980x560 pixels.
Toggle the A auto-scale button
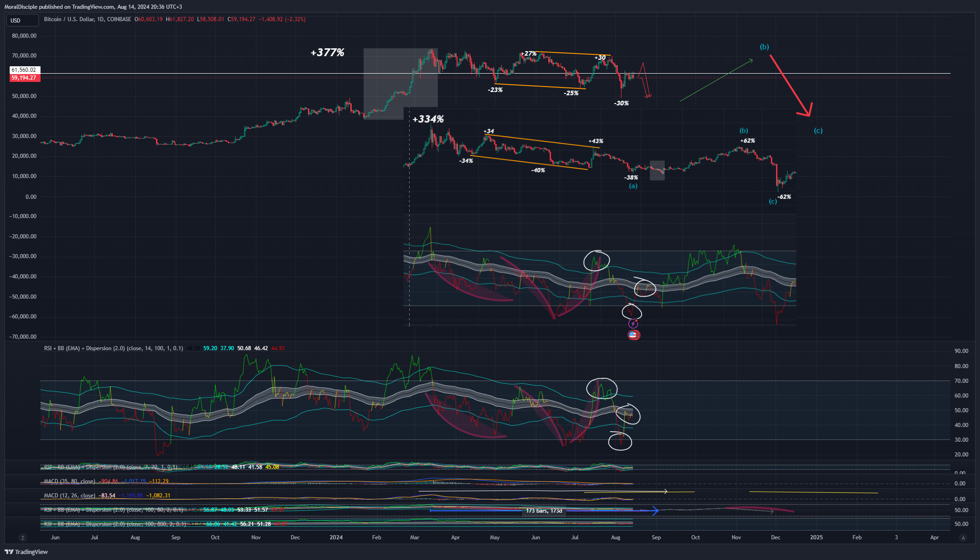coord(963,537)
